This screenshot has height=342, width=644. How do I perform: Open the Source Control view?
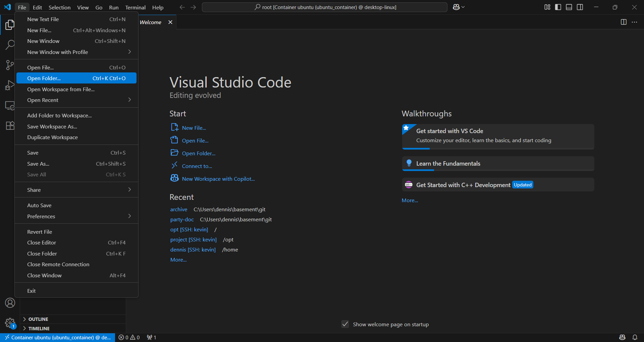coord(10,65)
